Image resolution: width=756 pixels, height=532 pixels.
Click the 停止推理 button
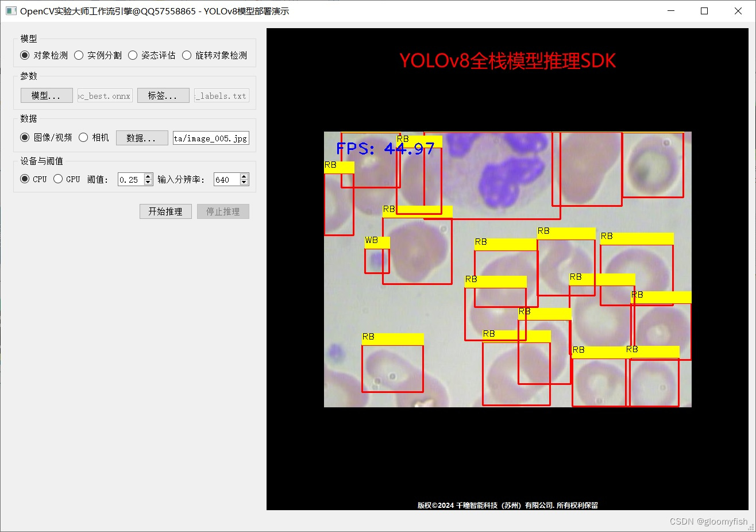[222, 211]
